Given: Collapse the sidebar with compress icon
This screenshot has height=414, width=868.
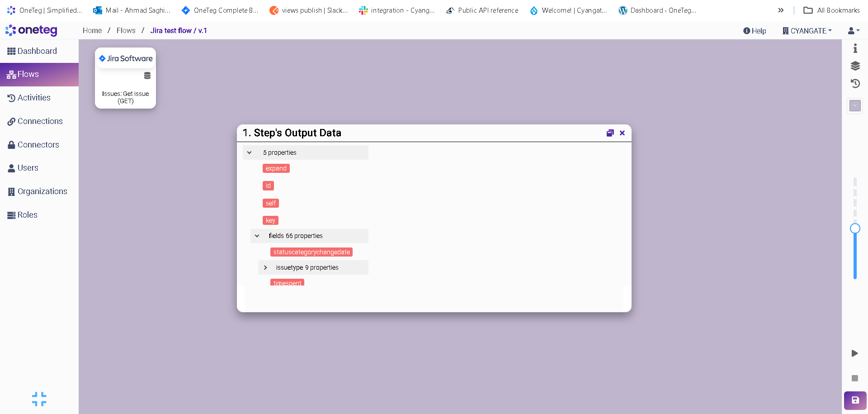Looking at the screenshot, I should [39, 399].
